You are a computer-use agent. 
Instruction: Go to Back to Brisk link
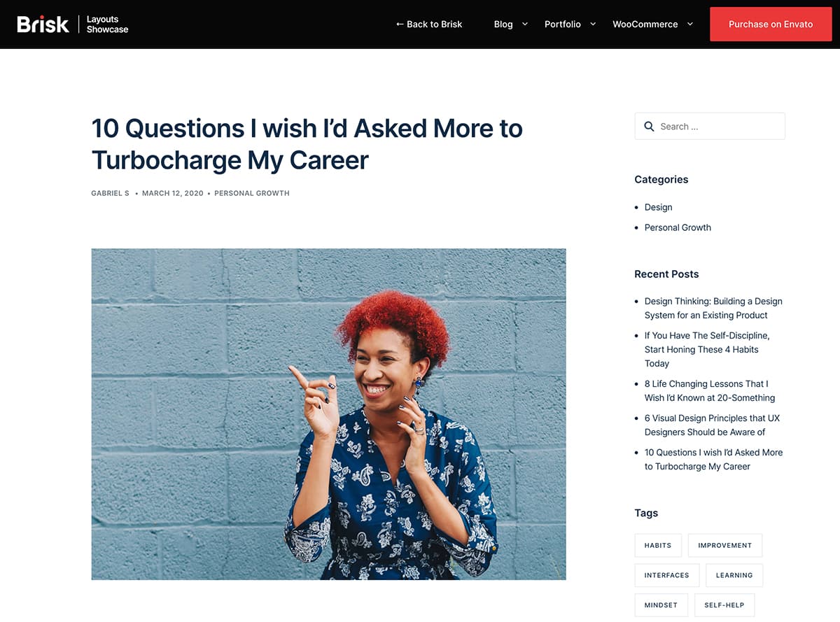click(429, 24)
